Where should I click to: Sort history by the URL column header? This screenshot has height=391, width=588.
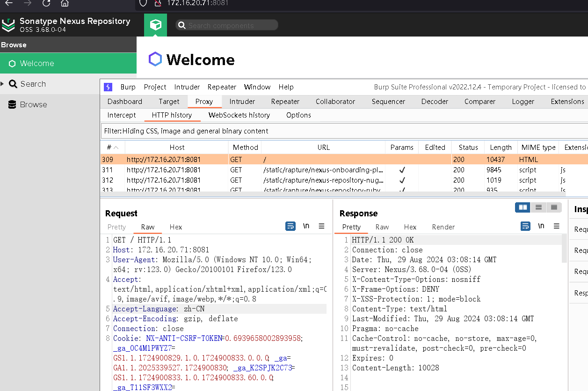click(x=323, y=147)
